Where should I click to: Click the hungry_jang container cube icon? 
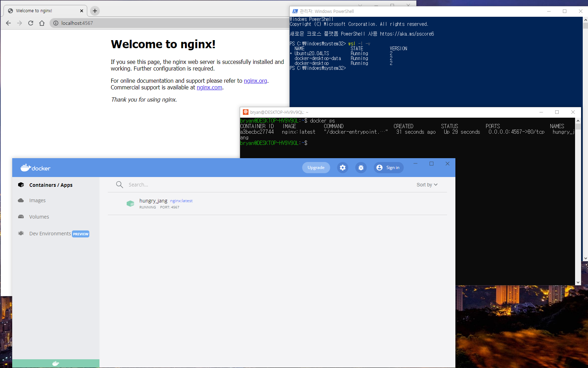pos(130,204)
